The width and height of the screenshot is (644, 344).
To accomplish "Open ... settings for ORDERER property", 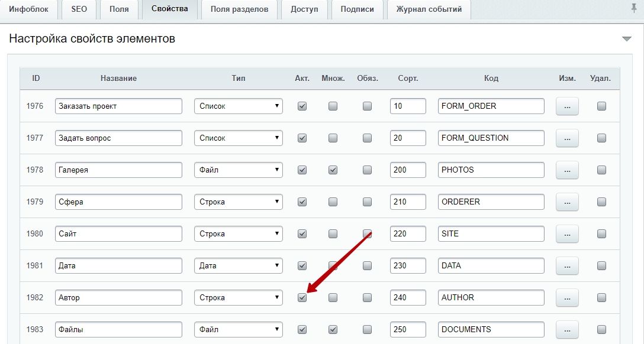I will 567,202.
